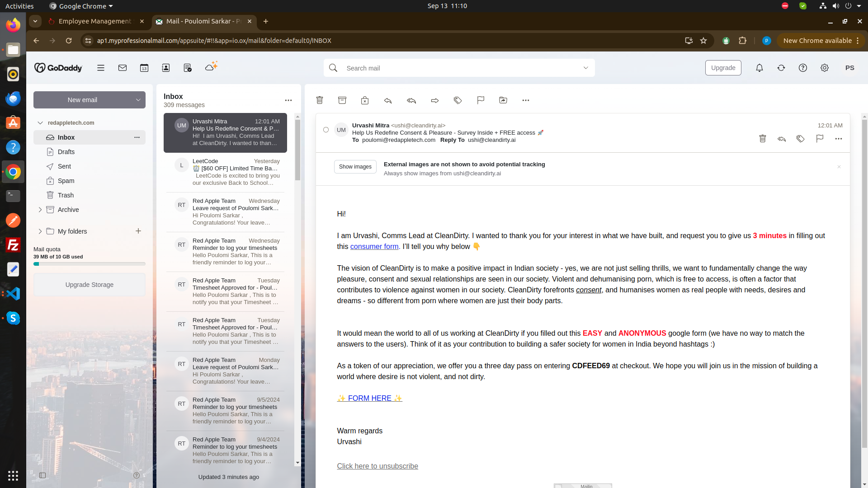Select the Trash folder
This screenshot has width=868, height=488.
tap(90, 195)
